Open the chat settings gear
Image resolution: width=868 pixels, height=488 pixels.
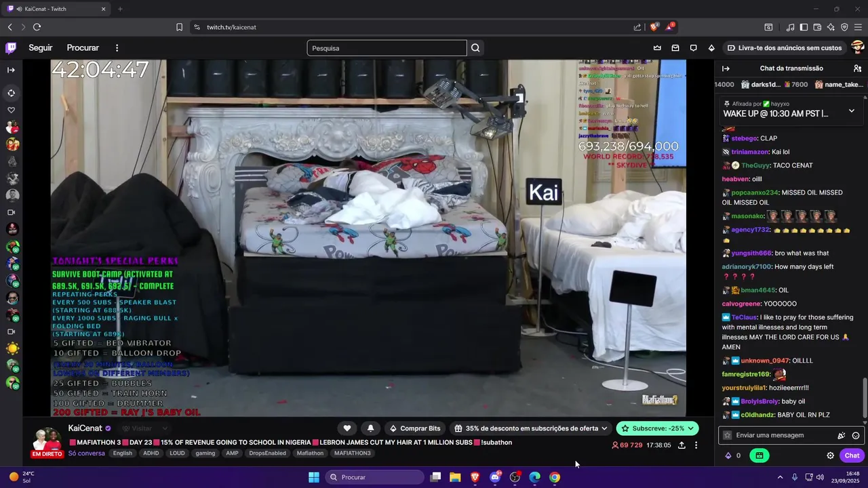(x=830, y=456)
